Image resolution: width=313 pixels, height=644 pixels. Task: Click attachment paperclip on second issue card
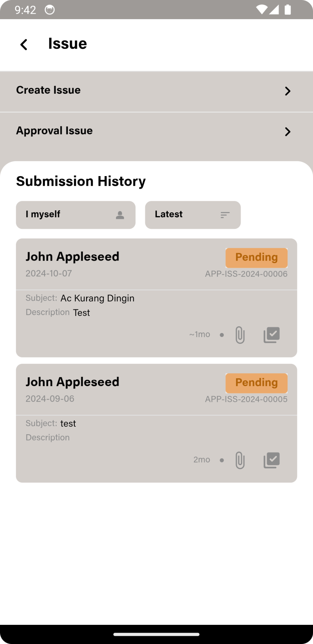[240, 460]
